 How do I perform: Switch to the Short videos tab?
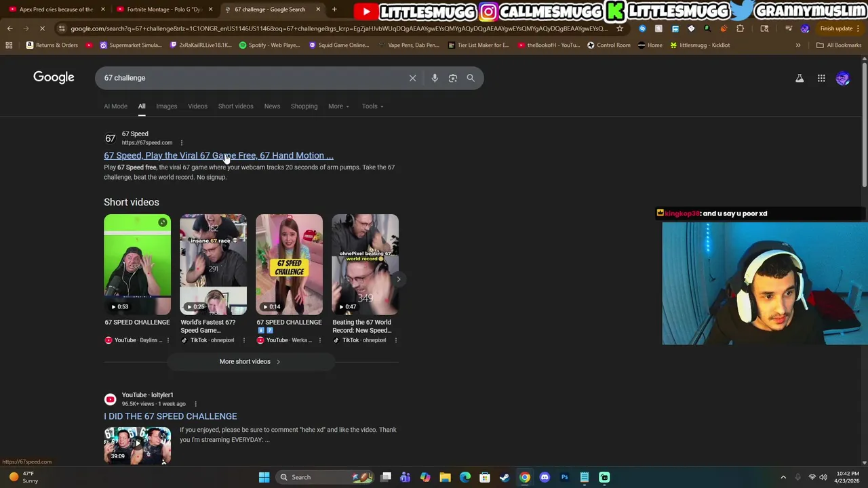coord(235,106)
